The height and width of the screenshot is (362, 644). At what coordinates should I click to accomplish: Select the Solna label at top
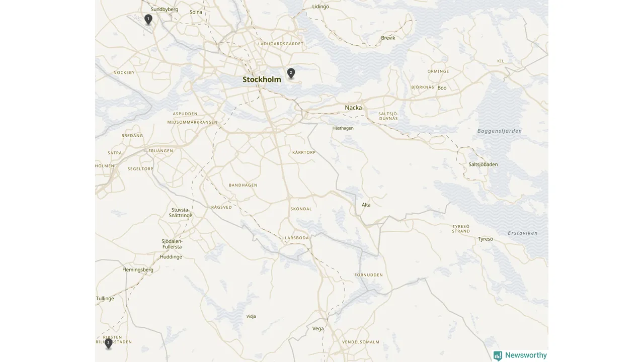pos(196,12)
